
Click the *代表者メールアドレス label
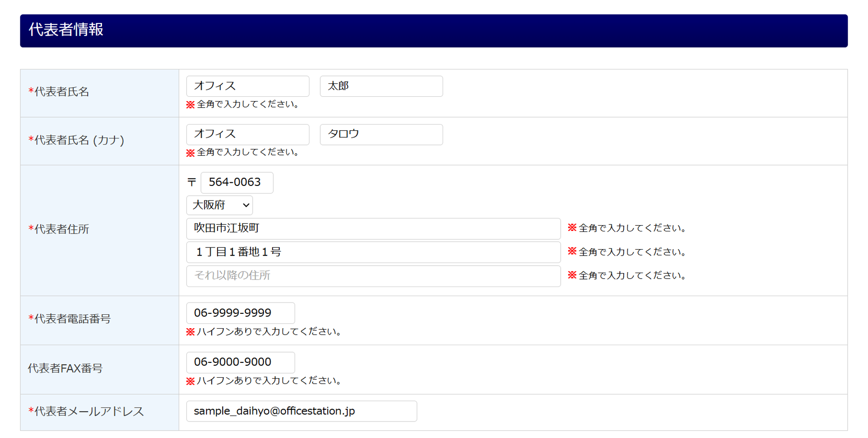coord(86,412)
